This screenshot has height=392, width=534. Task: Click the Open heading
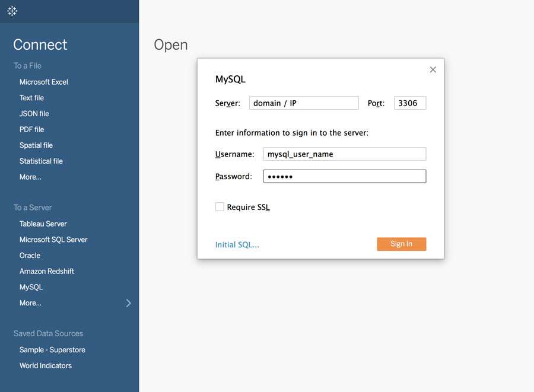(x=171, y=45)
